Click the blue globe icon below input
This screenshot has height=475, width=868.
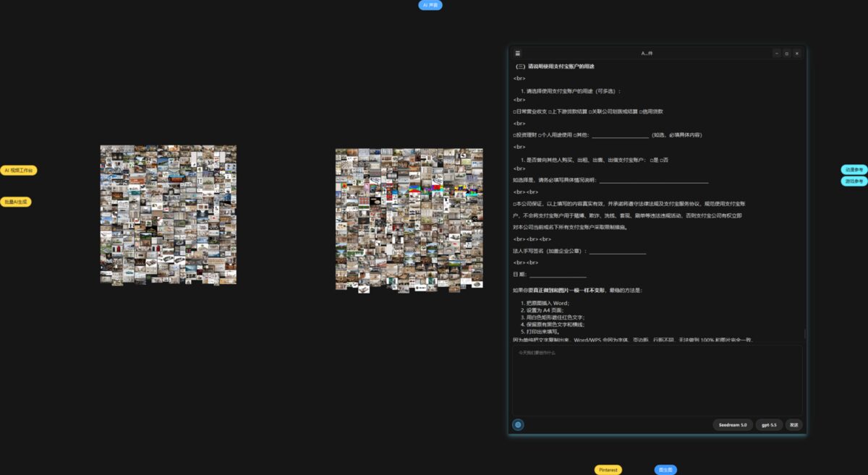pyautogui.click(x=518, y=425)
